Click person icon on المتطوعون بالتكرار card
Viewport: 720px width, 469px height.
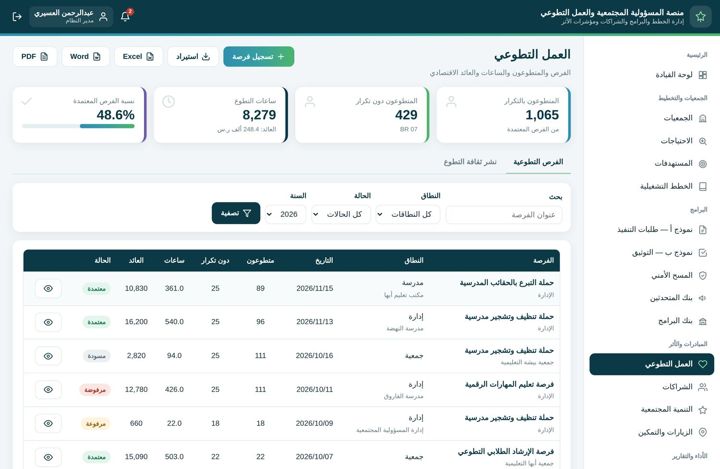pos(451,102)
